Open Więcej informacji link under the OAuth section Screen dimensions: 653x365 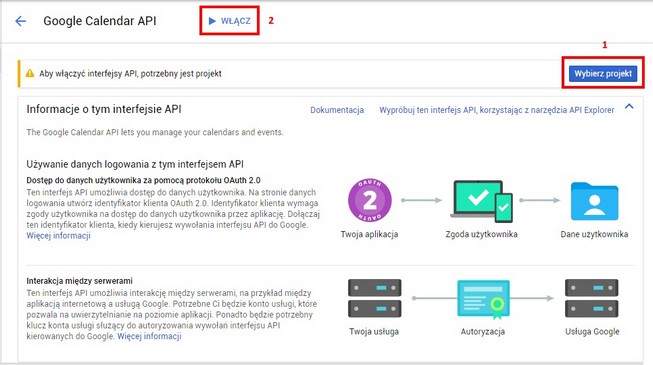point(58,236)
